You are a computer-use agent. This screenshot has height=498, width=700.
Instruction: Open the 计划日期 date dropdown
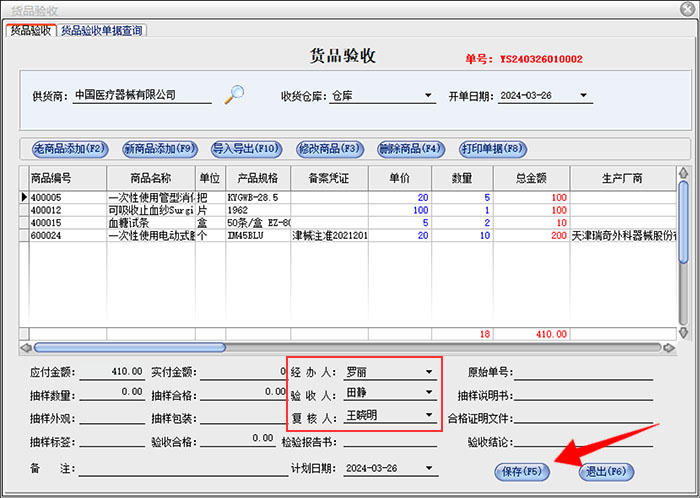[x=429, y=468]
